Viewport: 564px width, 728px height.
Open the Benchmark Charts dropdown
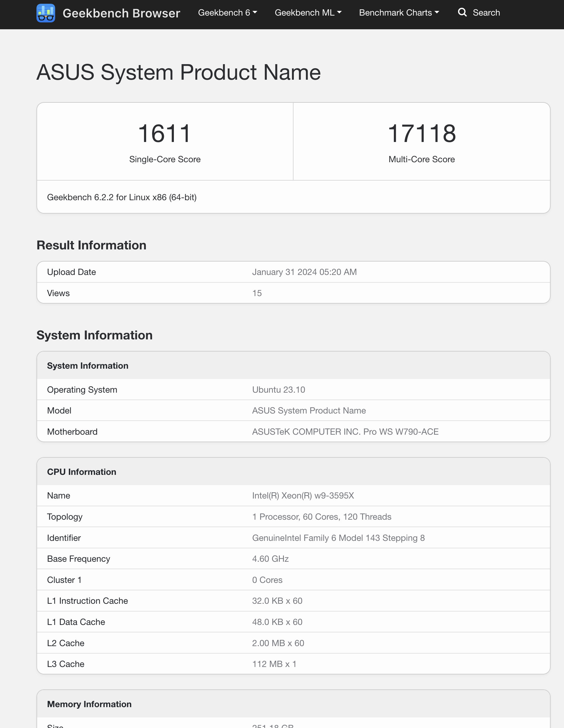tap(399, 13)
